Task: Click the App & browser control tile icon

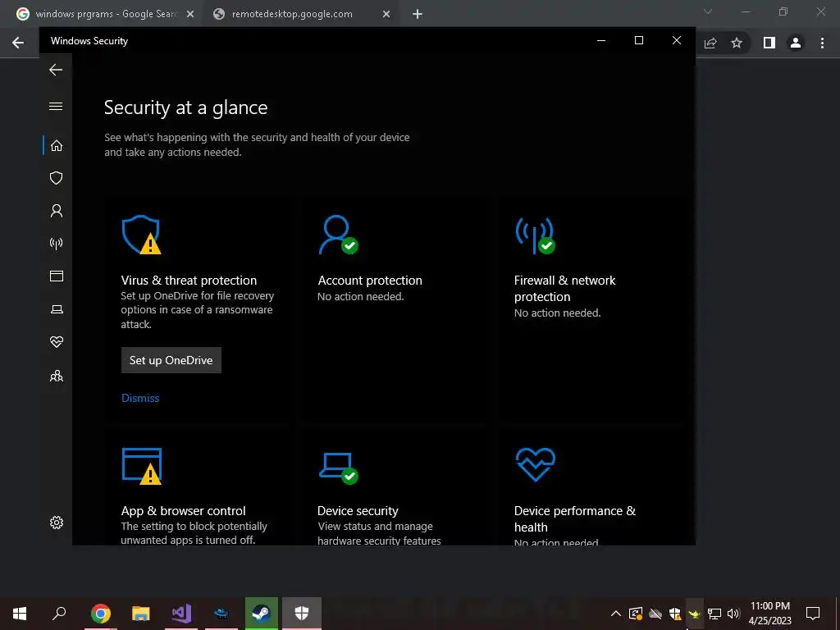Action: [141, 466]
